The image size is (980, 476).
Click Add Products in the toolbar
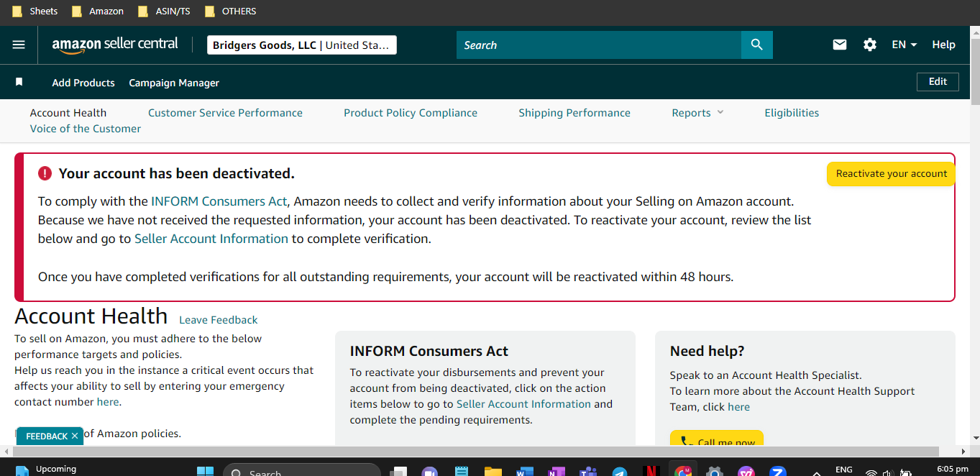pyautogui.click(x=83, y=83)
